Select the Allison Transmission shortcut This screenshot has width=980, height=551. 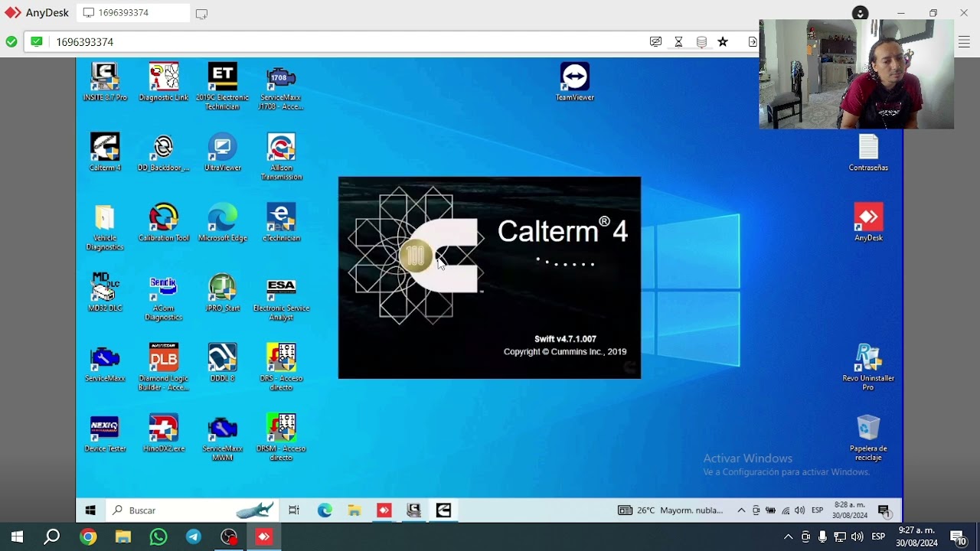[281, 157]
